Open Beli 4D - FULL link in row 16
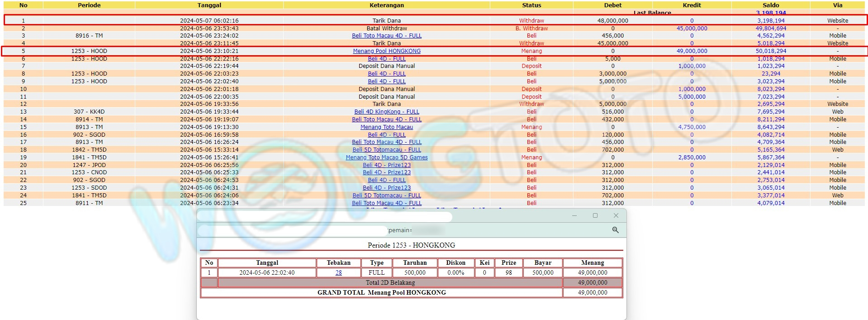Viewport: 868px width, 320px height. [387, 135]
